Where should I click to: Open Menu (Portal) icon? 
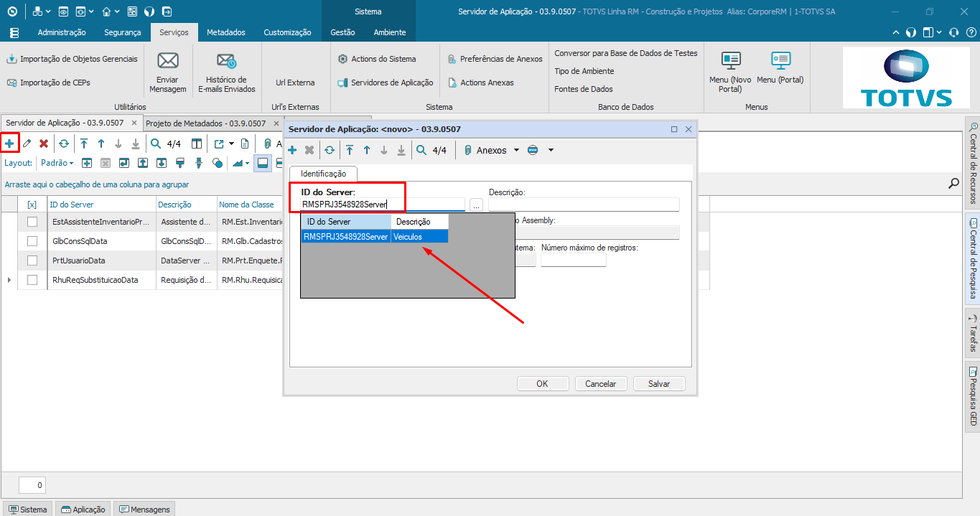[780, 60]
